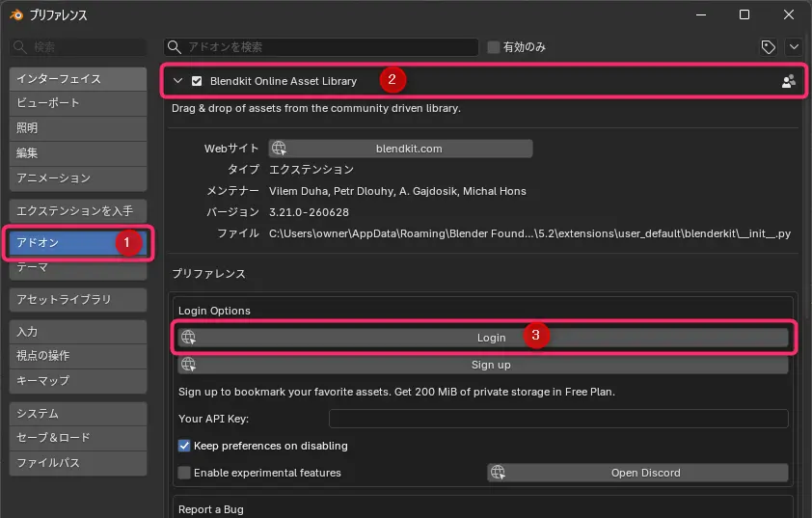Go to the システム section
This screenshot has width=812, height=518.
point(78,414)
